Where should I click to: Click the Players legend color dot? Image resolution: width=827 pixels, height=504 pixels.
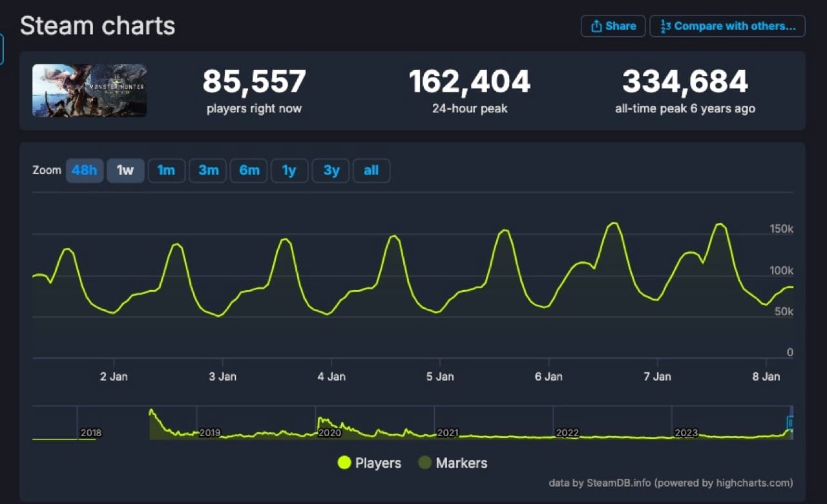344,463
